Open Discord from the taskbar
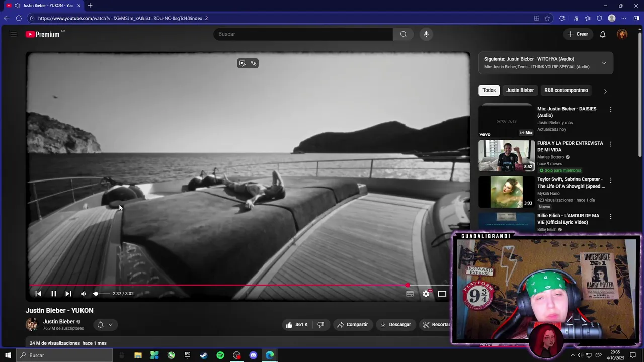Viewport: 644px width, 362px height. pyautogui.click(x=253, y=355)
